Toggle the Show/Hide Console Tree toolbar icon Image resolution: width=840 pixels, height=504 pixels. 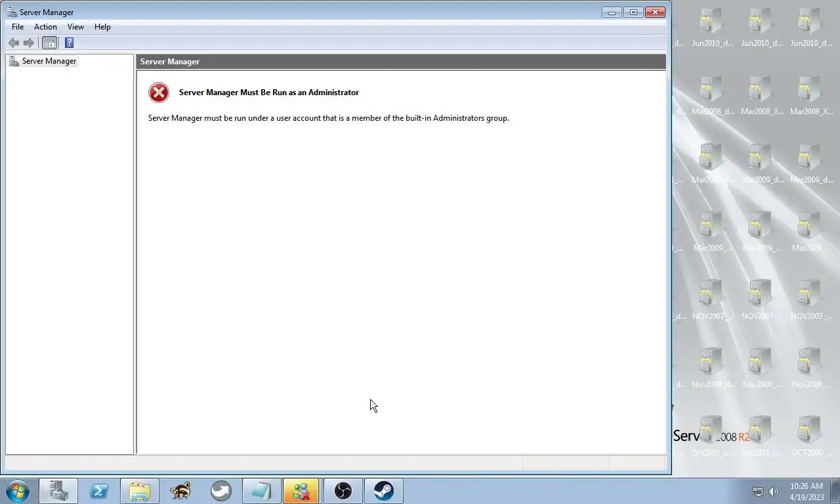click(49, 43)
